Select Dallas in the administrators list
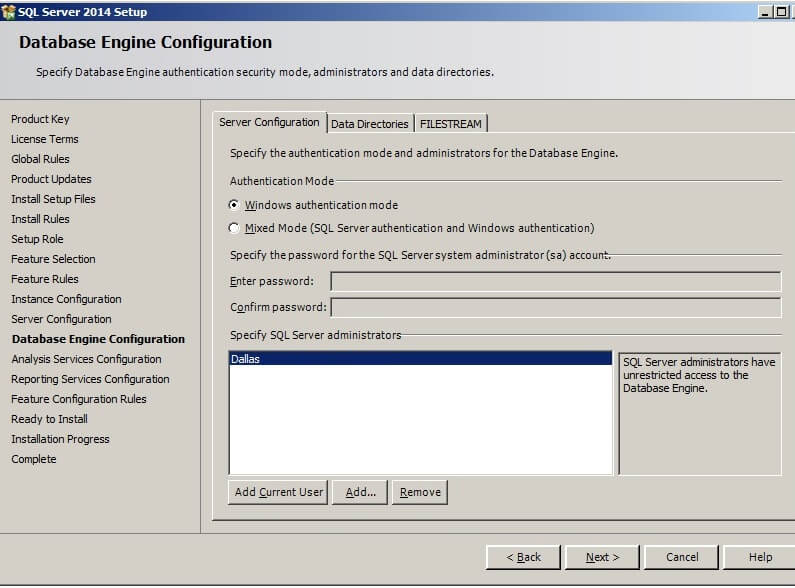Viewport: 795px width, 588px height. 420,358
